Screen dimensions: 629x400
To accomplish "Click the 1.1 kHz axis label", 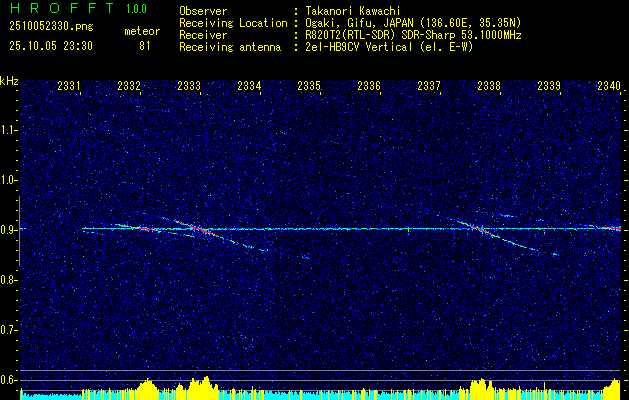I will point(9,130).
